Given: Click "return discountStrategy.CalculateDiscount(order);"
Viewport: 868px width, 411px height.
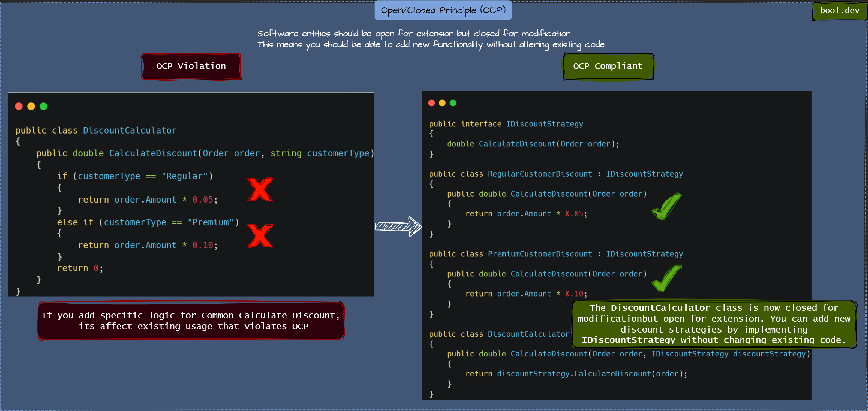Looking at the screenshot, I should click(576, 374).
